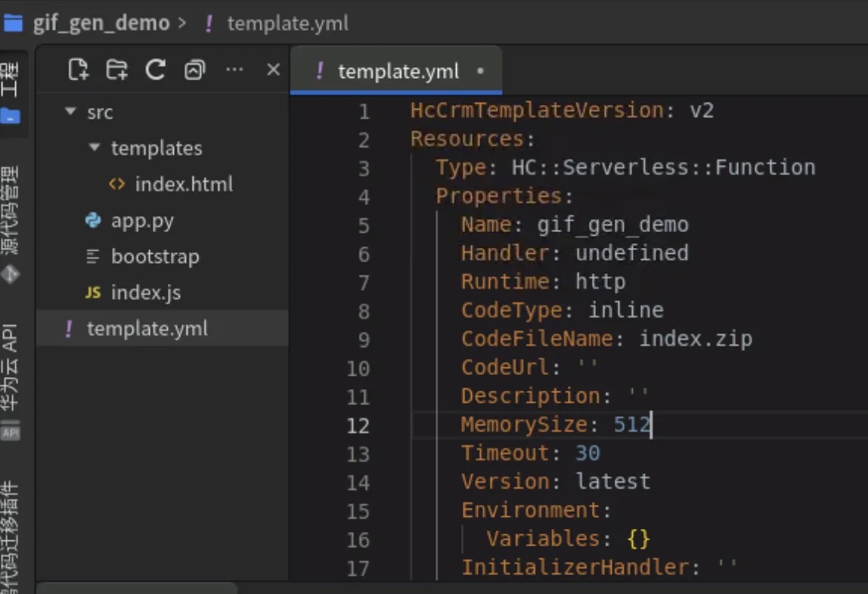Close the project explorer panel
Image resolution: width=868 pixels, height=594 pixels.
274,70
